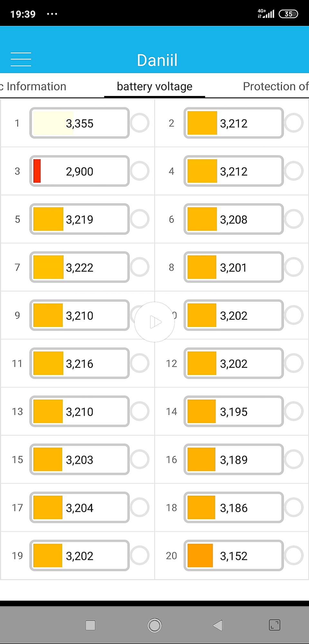Select the radio circle for cell 20
309x644 pixels.
point(294,555)
